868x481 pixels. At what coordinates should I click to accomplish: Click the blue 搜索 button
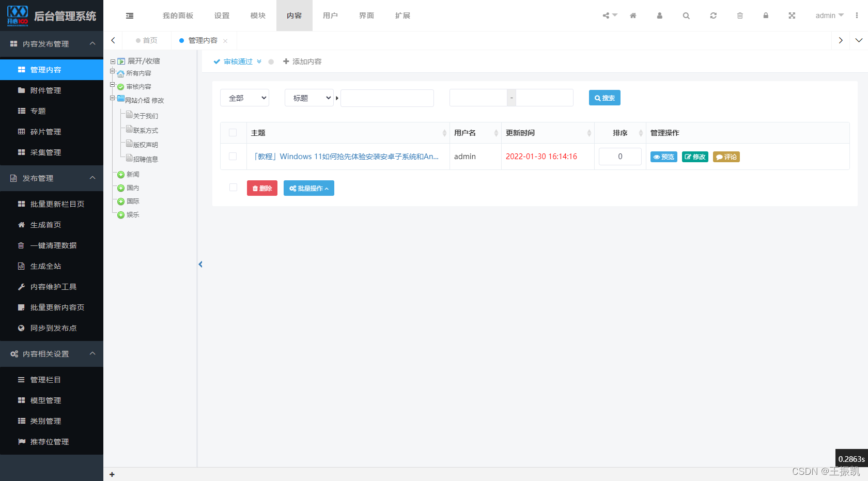point(605,98)
